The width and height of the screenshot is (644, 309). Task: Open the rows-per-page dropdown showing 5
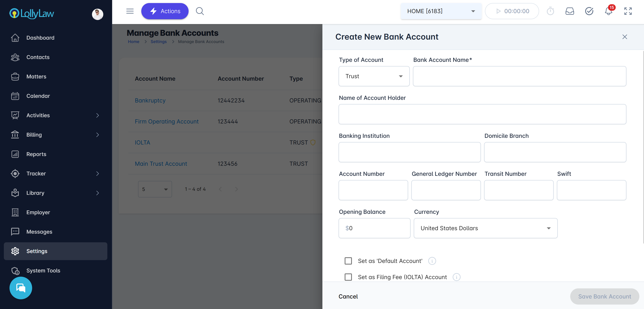155,189
